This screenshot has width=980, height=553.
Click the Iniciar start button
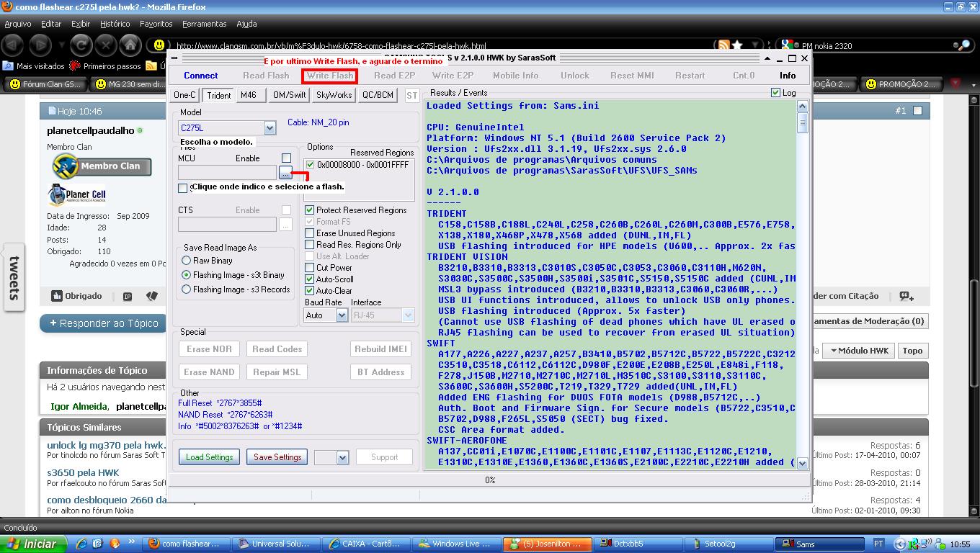(35, 544)
